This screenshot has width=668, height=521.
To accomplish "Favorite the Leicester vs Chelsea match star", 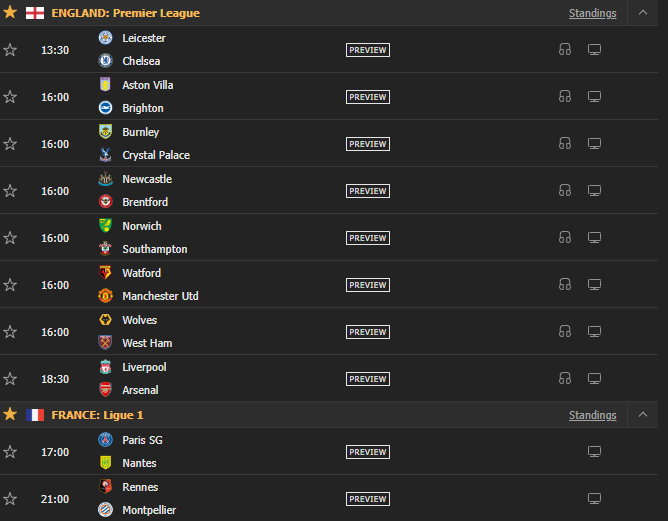I will (10, 50).
